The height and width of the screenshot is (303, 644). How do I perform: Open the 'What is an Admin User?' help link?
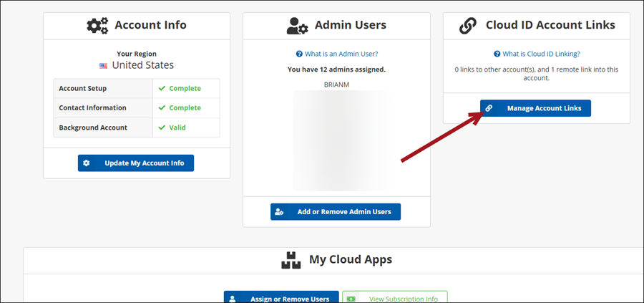coord(341,54)
